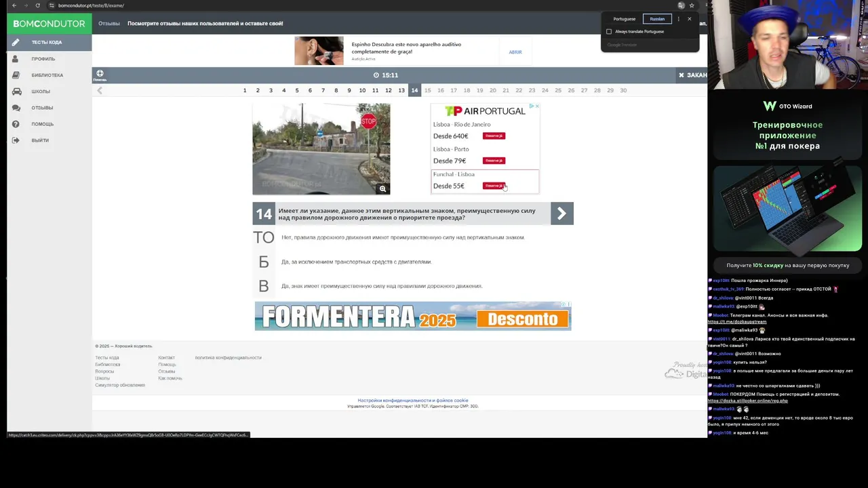
Task: Click the BOMCONDUTOR logo
Action: click(49, 24)
